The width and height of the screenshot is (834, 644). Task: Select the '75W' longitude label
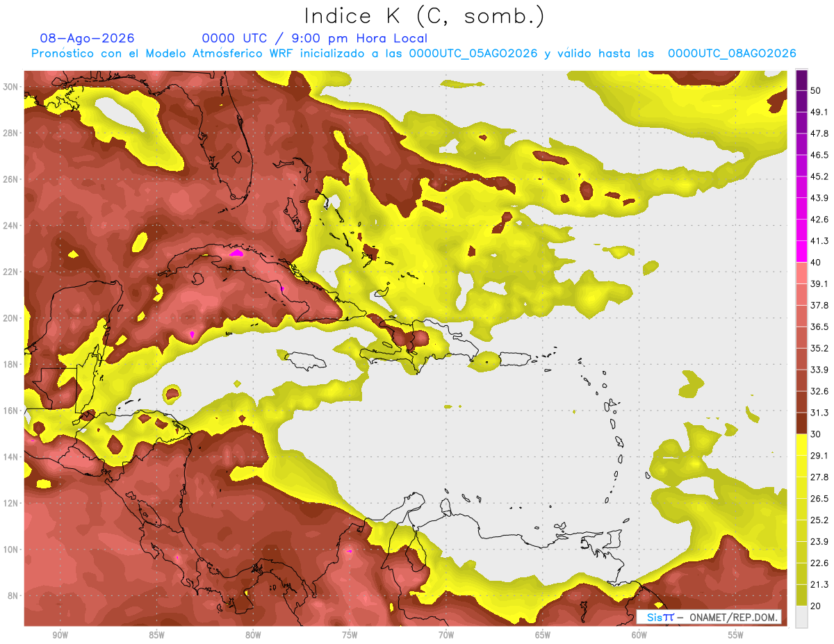click(x=350, y=635)
